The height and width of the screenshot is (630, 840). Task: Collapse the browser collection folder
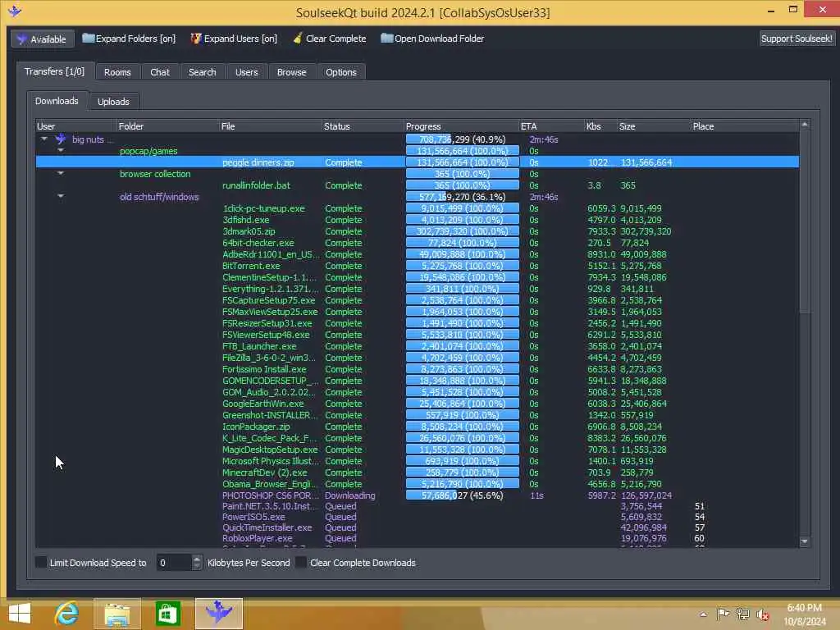click(61, 173)
